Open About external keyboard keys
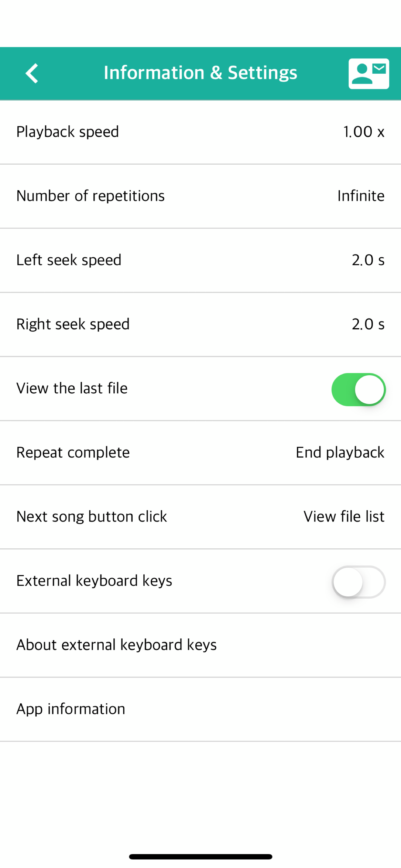The width and height of the screenshot is (401, 868). pos(200,645)
